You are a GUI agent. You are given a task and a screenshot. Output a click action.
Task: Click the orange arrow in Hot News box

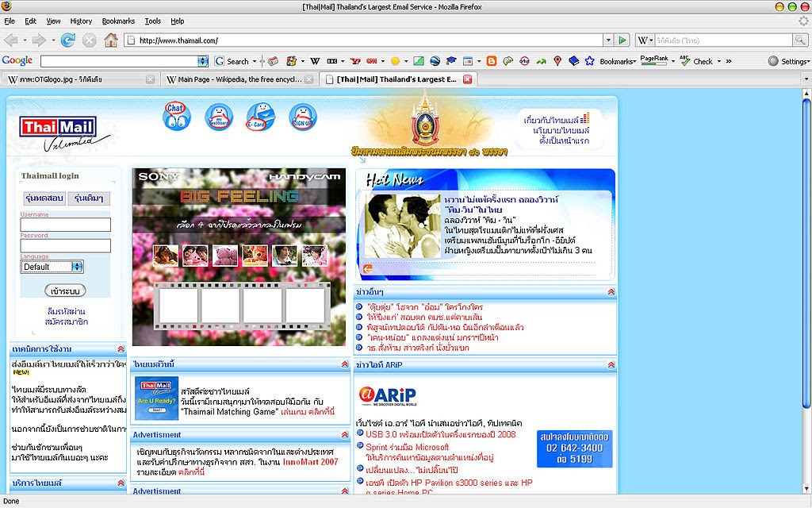[x=368, y=268]
